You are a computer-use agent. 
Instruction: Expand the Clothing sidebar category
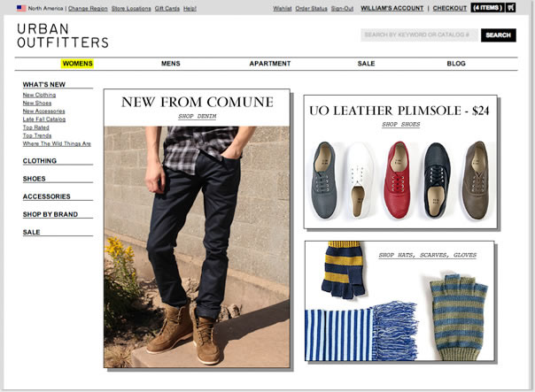[x=40, y=161]
